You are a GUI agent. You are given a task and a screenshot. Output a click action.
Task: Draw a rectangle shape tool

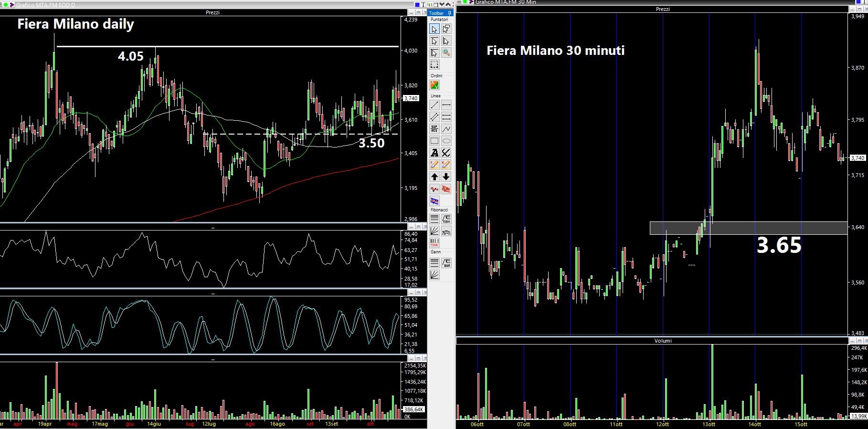tap(434, 141)
